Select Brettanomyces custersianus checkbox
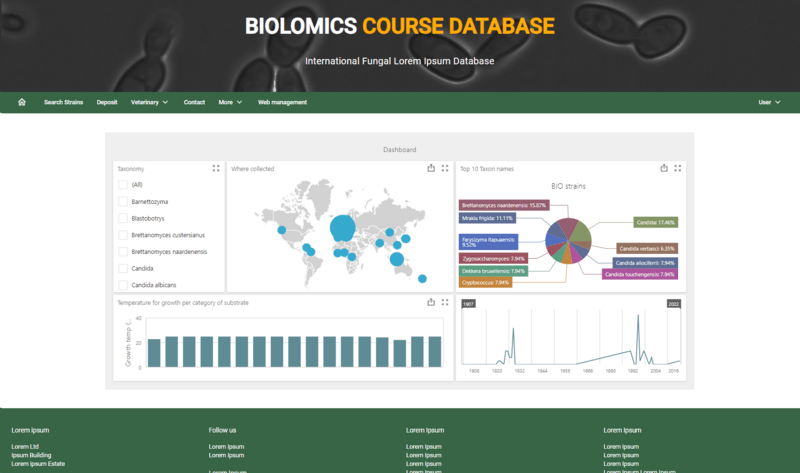 pyautogui.click(x=123, y=235)
